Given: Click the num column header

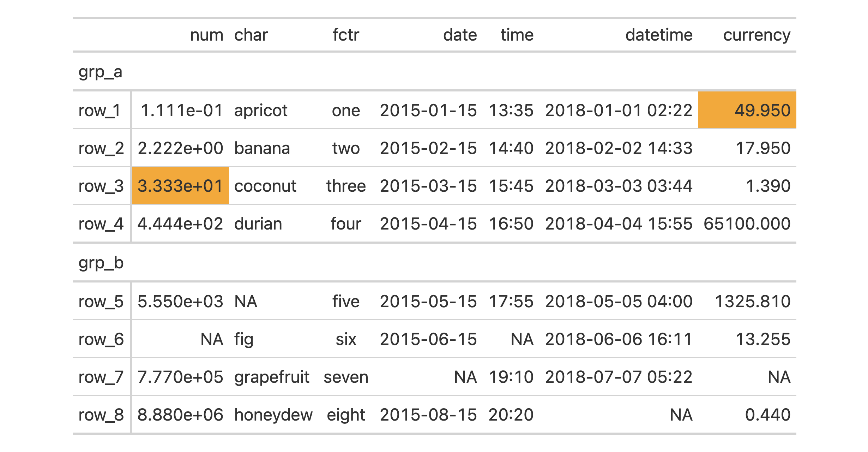Looking at the screenshot, I should 206,35.
